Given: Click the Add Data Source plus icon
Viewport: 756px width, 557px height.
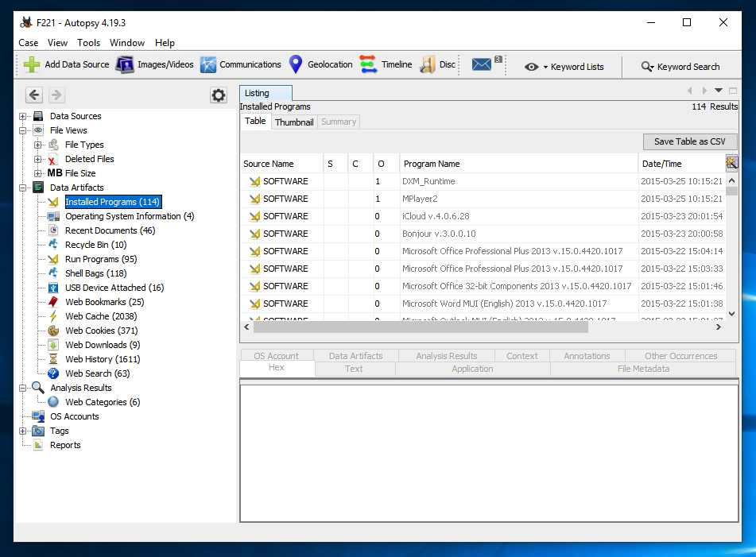Looking at the screenshot, I should click(x=32, y=64).
